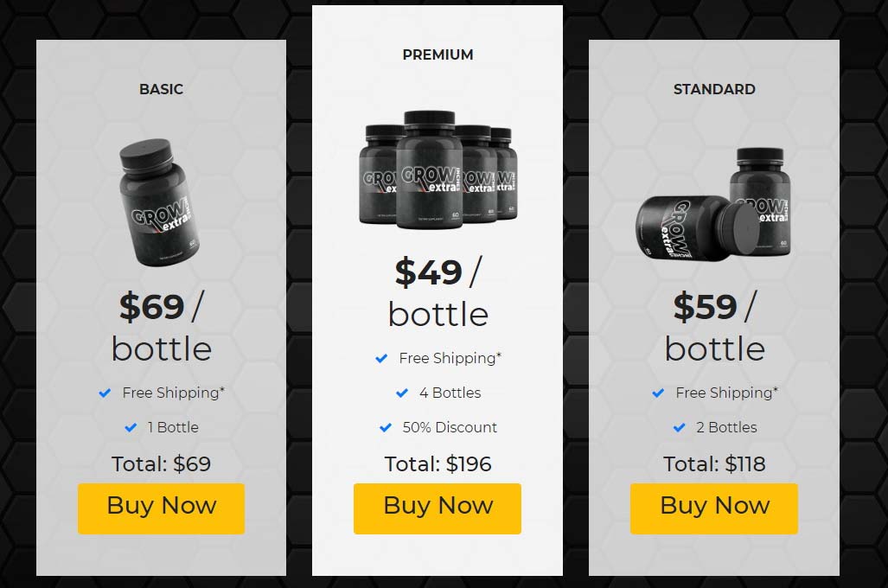Click the checkmark beside Premium Free Shipping
This screenshot has height=588, width=888.
click(x=381, y=358)
